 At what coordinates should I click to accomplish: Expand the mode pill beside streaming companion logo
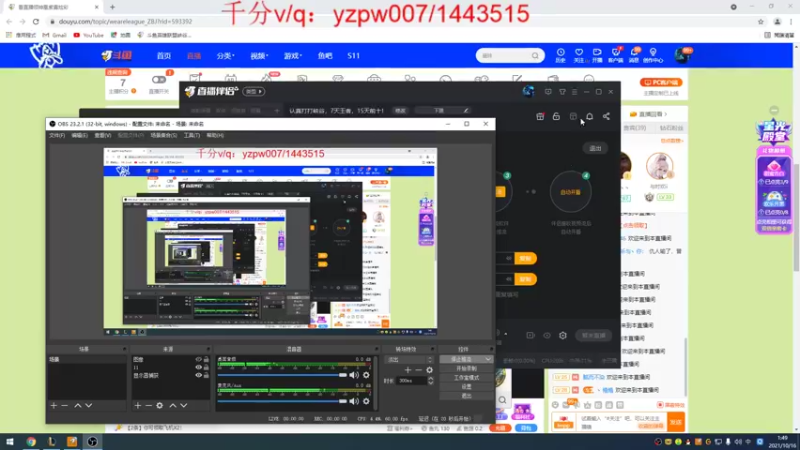(x=254, y=91)
